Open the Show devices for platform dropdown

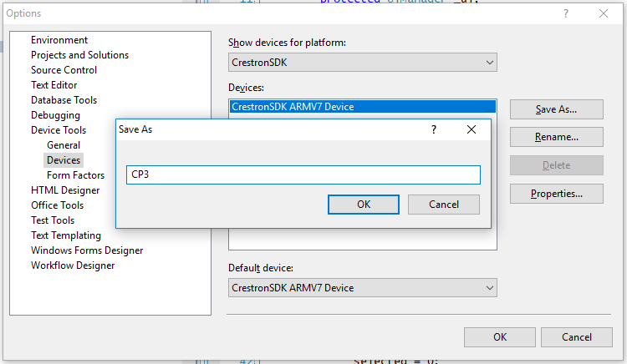tap(363, 63)
